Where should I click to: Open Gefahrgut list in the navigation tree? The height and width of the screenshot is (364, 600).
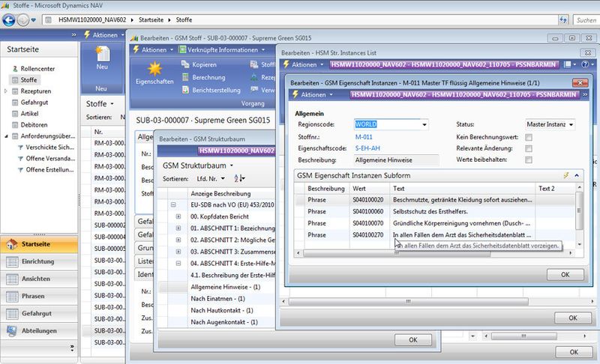tap(34, 103)
